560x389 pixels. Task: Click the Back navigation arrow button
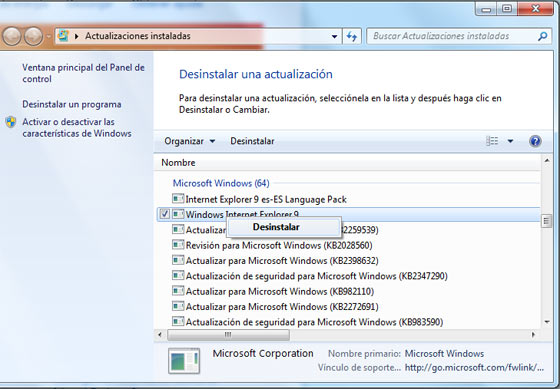click(12, 36)
